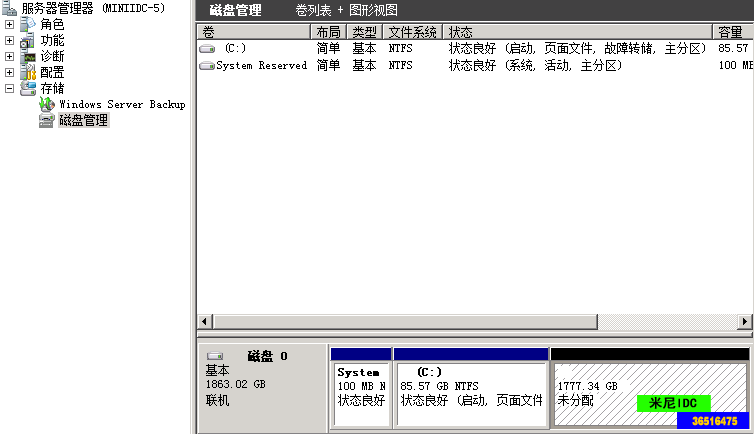Click the horizontal scrollbar thumb
754x434 pixels.
(x=405, y=322)
